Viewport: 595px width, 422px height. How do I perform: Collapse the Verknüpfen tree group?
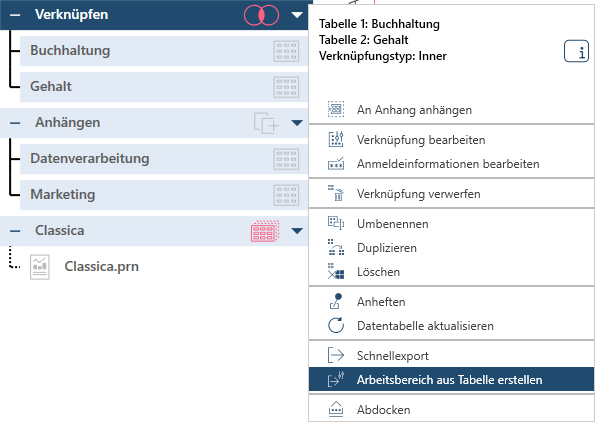point(15,15)
